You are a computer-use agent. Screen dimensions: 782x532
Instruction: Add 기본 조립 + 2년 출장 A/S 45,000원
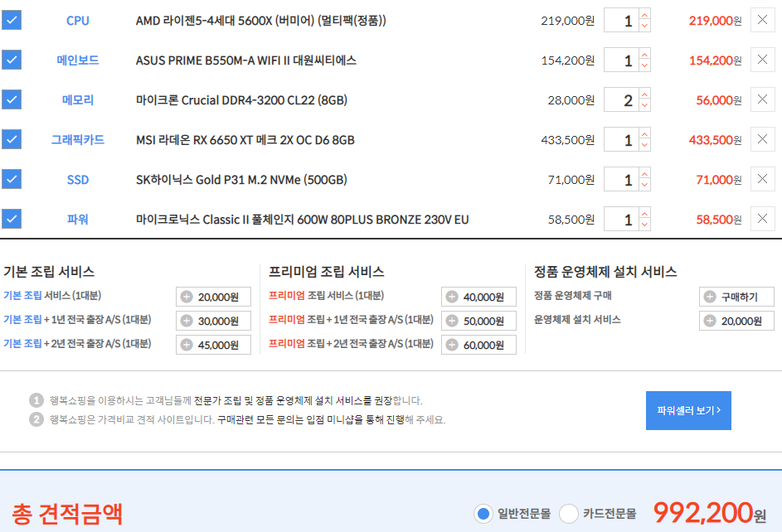pos(213,345)
